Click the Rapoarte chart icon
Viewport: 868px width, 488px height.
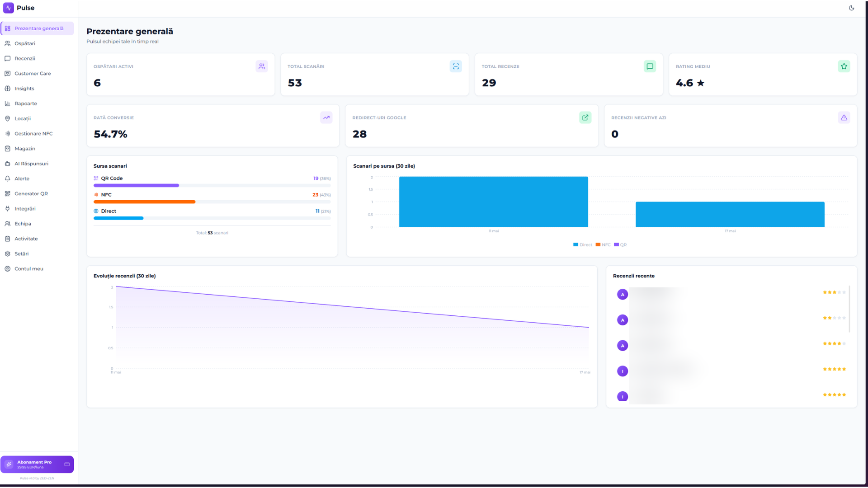click(8, 103)
